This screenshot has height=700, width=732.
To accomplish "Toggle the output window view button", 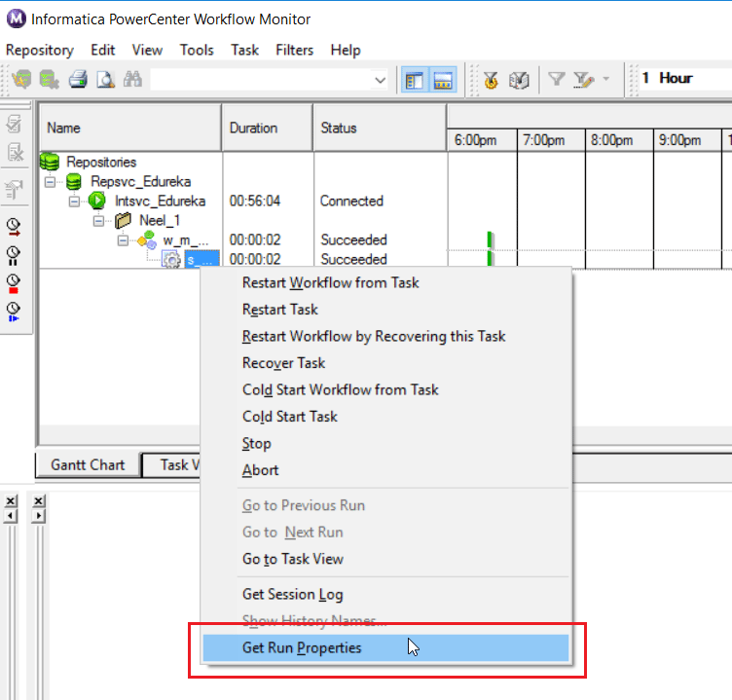I will (x=443, y=81).
